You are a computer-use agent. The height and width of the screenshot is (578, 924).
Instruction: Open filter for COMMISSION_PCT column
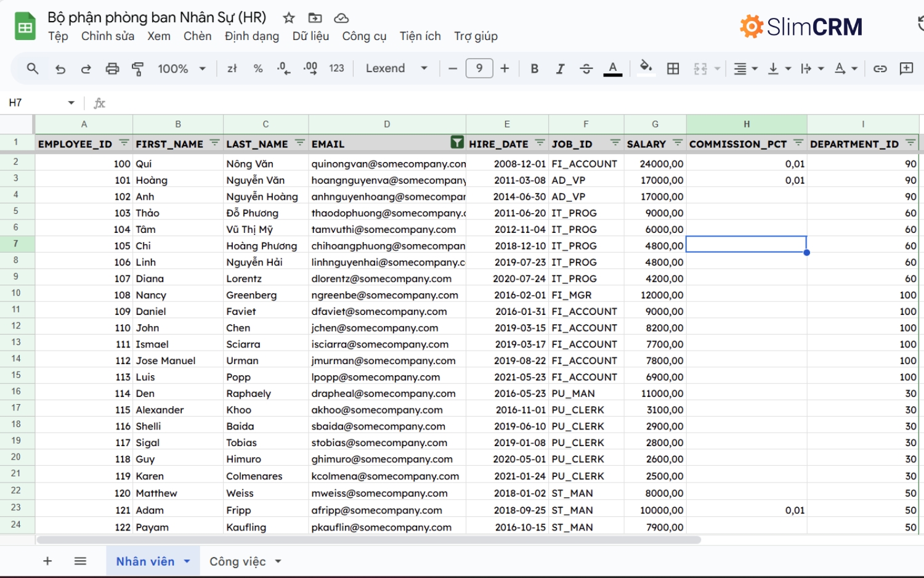[x=798, y=143]
